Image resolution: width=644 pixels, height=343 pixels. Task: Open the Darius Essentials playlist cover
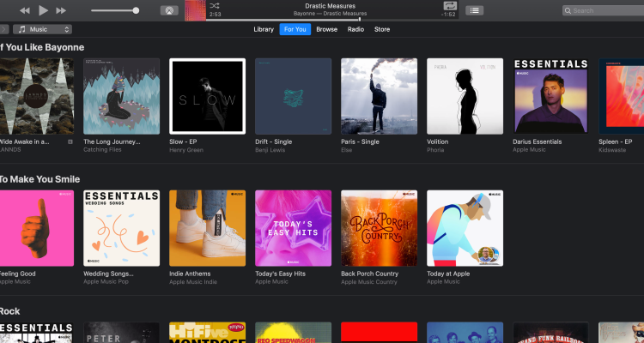coord(550,96)
